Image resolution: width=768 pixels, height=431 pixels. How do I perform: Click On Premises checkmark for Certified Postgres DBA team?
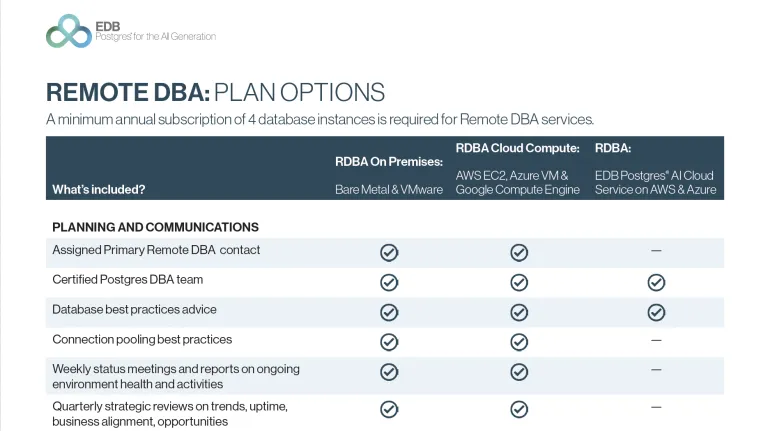point(389,283)
